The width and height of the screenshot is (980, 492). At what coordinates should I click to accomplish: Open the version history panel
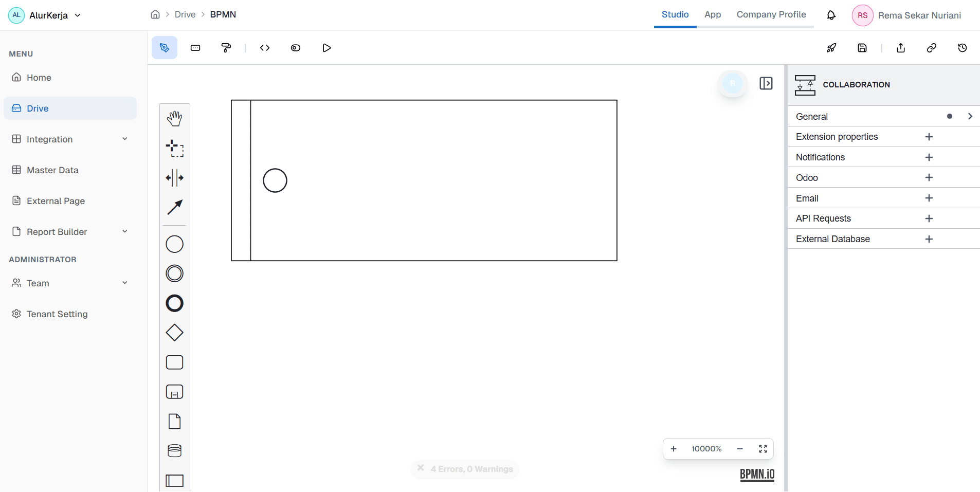(963, 47)
